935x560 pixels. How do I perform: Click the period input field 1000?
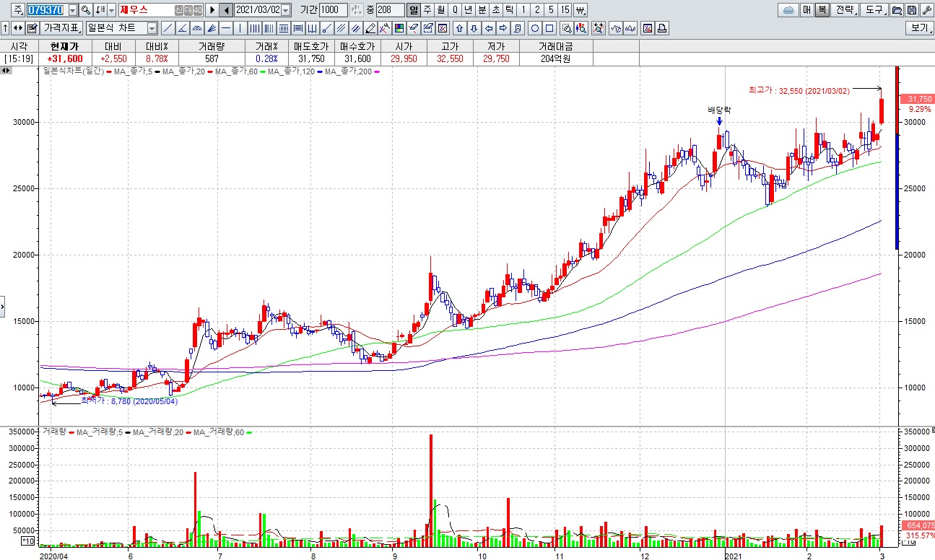(333, 10)
